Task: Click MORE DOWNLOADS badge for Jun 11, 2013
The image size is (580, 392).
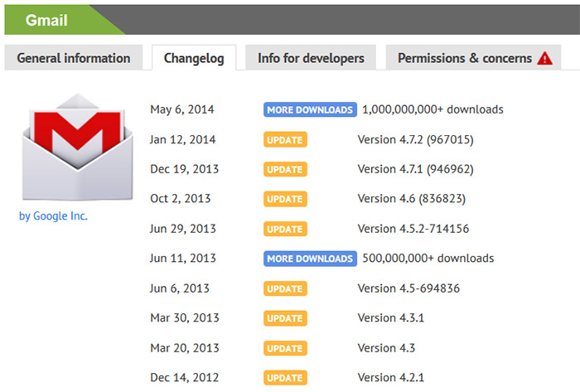Action: (x=310, y=259)
